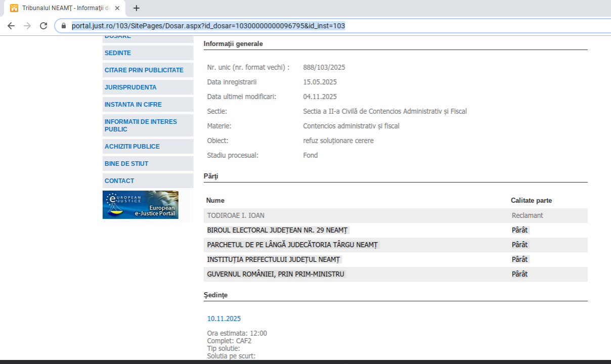The height and width of the screenshot is (364, 611).
Task: Open a new tab with plus icon
Action: [x=136, y=8]
